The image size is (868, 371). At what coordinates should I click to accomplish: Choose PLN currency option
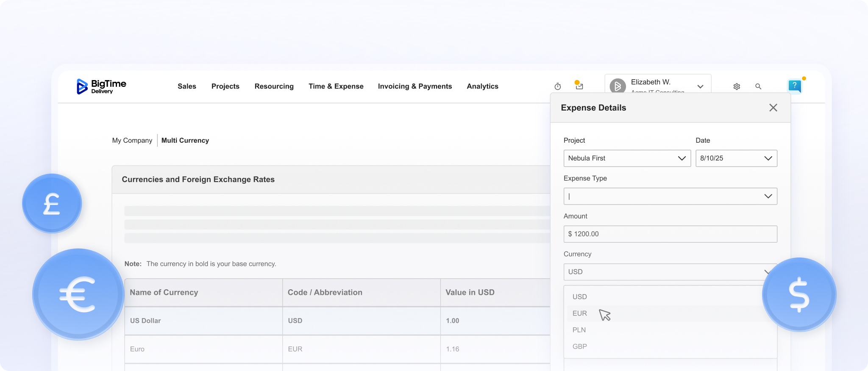[579, 330]
